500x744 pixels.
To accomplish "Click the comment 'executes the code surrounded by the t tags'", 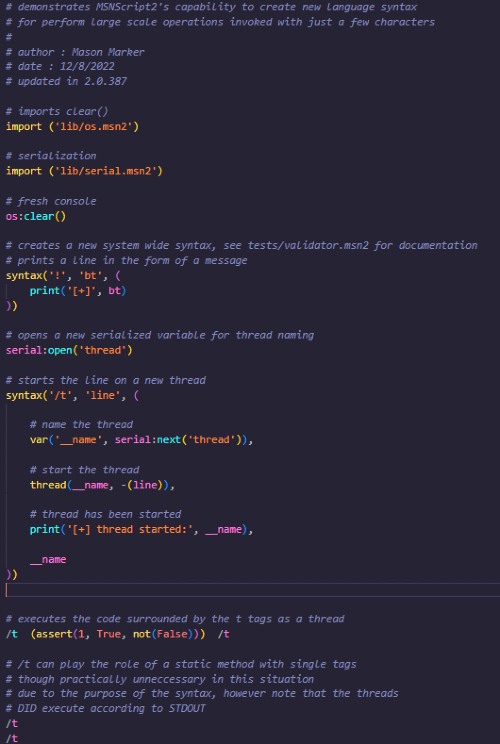I will [175, 619].
